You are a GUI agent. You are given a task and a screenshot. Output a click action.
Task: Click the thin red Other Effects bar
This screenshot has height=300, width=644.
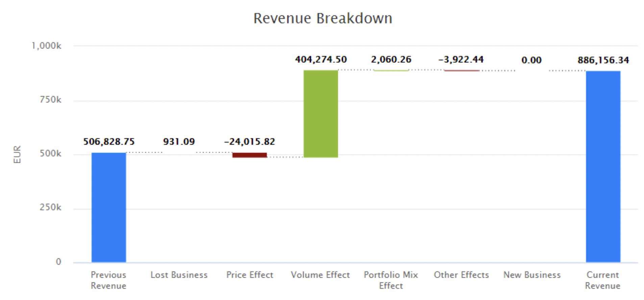click(462, 70)
